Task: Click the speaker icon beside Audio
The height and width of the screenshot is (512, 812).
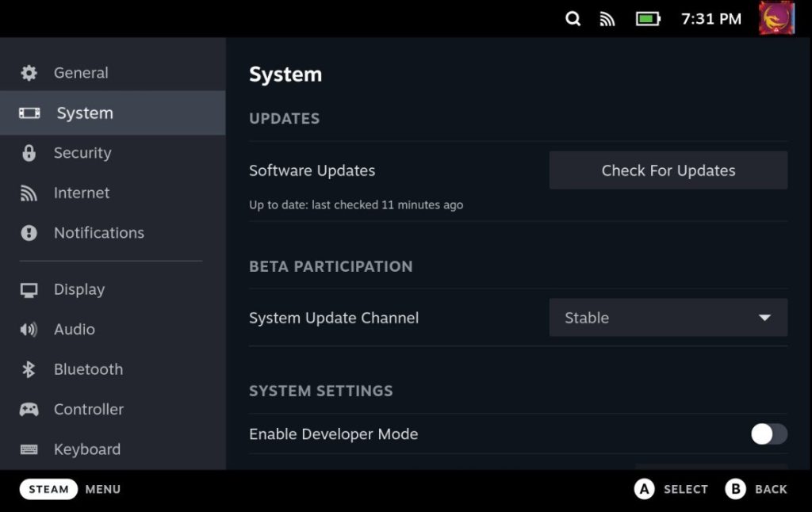Action: 29,329
